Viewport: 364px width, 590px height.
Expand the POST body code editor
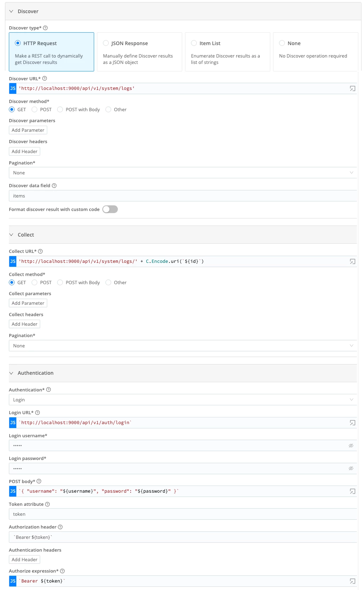[352, 491]
